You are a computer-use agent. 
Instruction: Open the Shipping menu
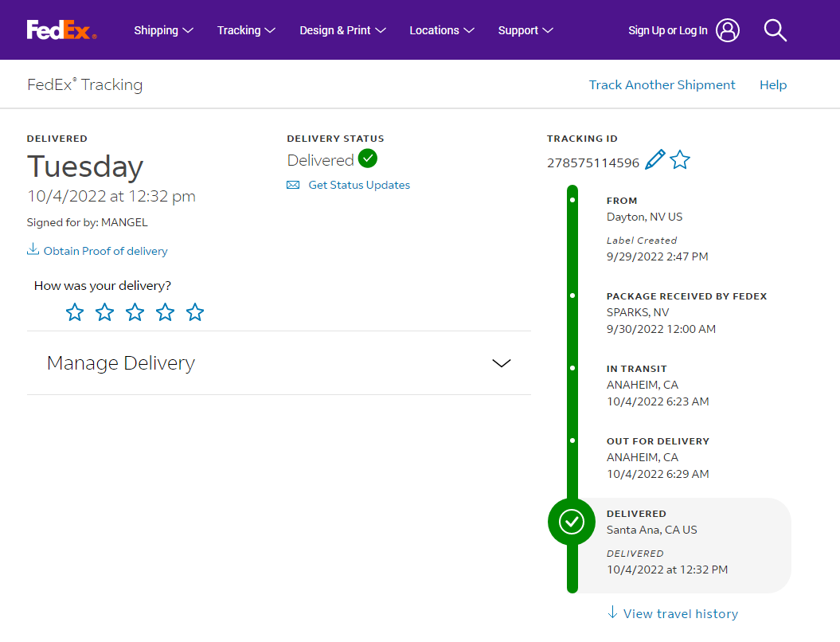[163, 30]
